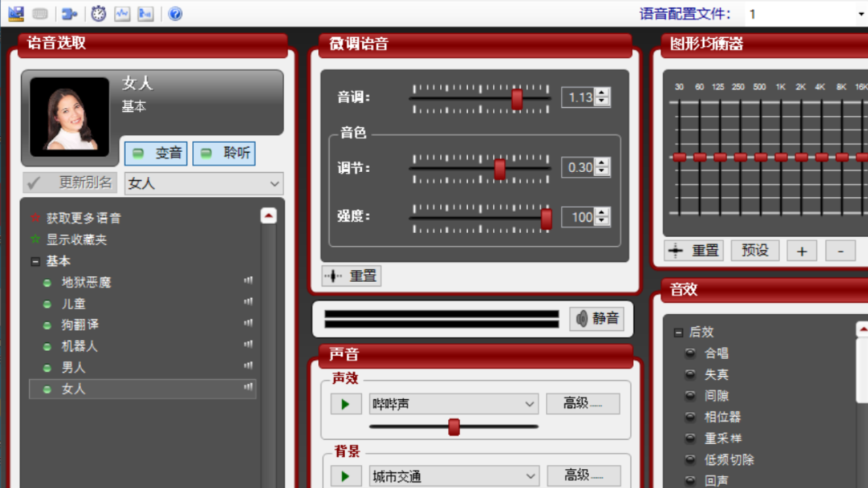
Task: Click the 预设 equalizer presets button
Action: coord(755,250)
